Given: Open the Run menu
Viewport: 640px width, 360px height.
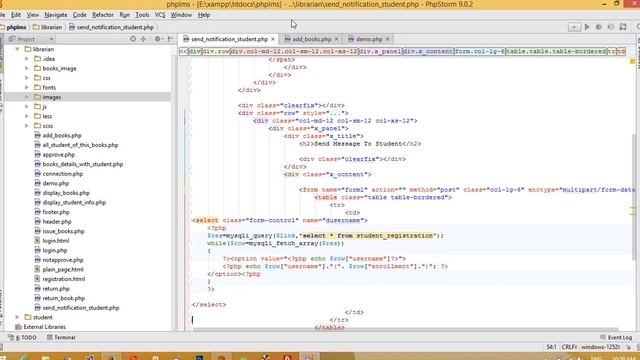Looking at the screenshot, I should [124, 15].
